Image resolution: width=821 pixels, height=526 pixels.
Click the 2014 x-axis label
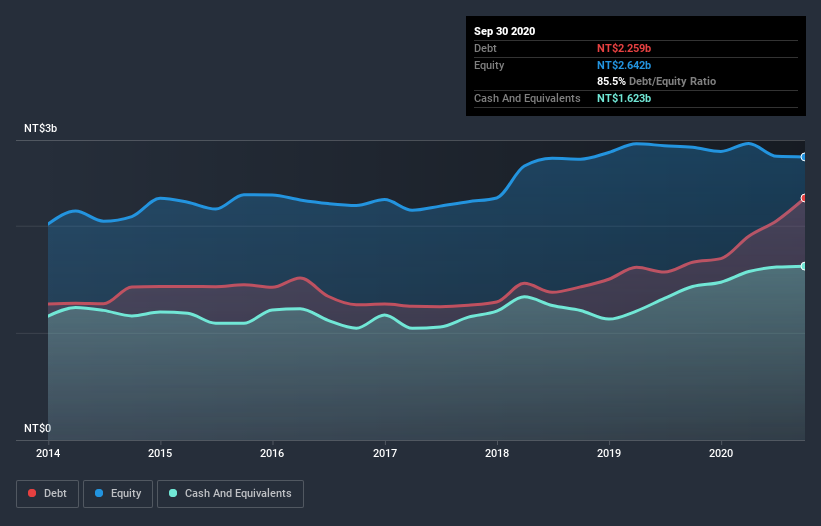click(48, 453)
